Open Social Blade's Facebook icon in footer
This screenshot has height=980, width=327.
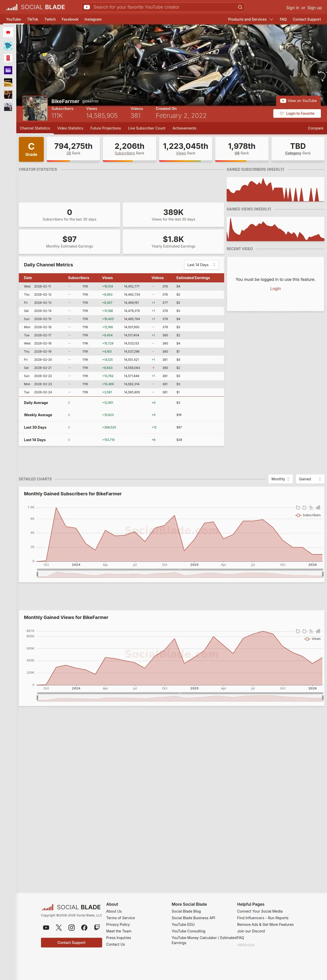point(84,928)
